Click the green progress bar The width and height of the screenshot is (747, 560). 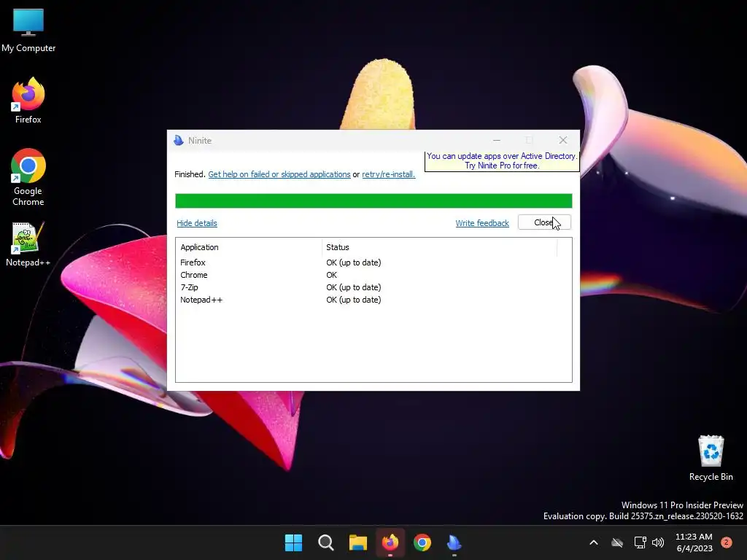(x=373, y=201)
